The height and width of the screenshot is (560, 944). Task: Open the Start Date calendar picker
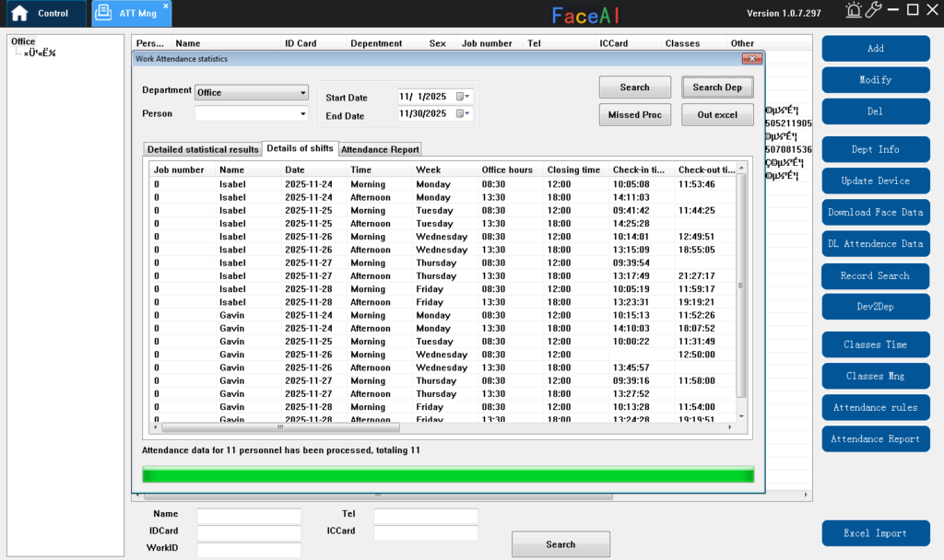coord(463,96)
